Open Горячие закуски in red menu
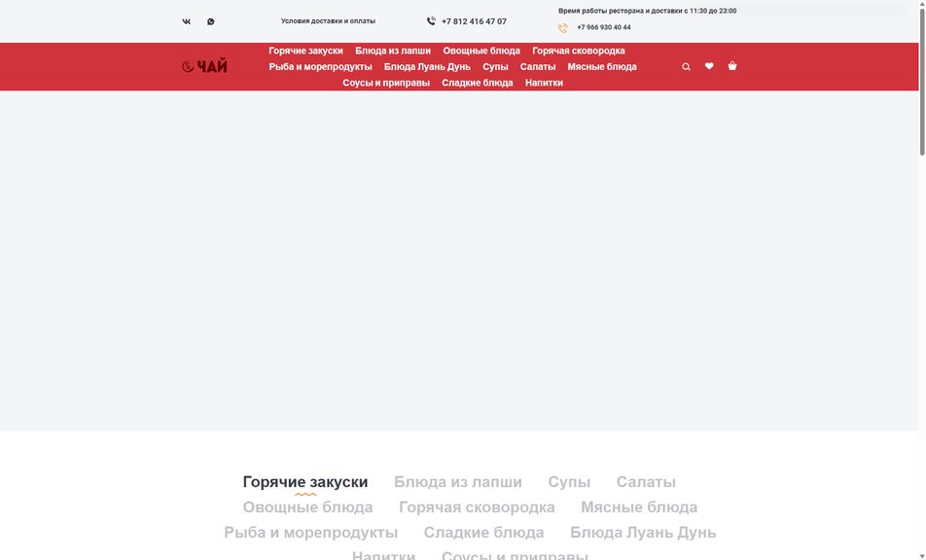This screenshot has width=926, height=560. [305, 51]
